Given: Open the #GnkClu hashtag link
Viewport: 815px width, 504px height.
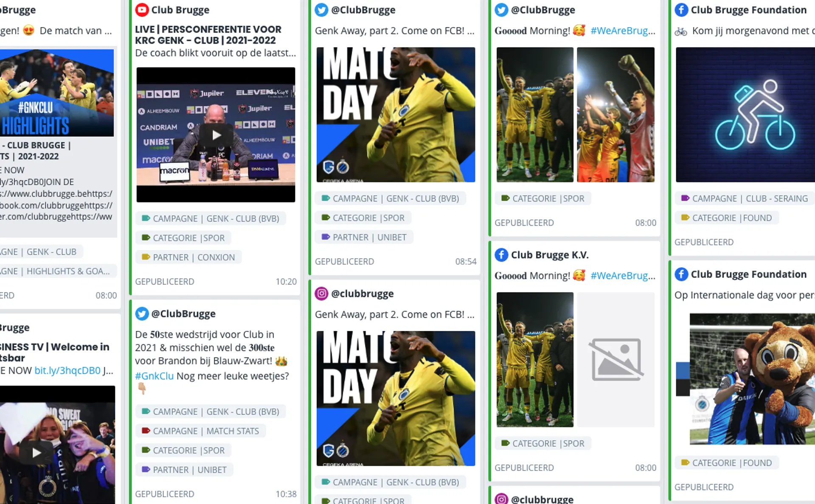Looking at the screenshot, I should coord(155,376).
